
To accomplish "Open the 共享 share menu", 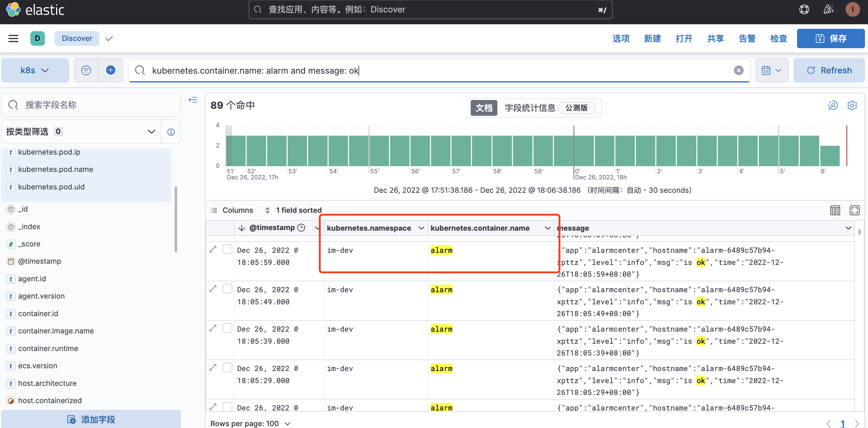I will pos(715,38).
